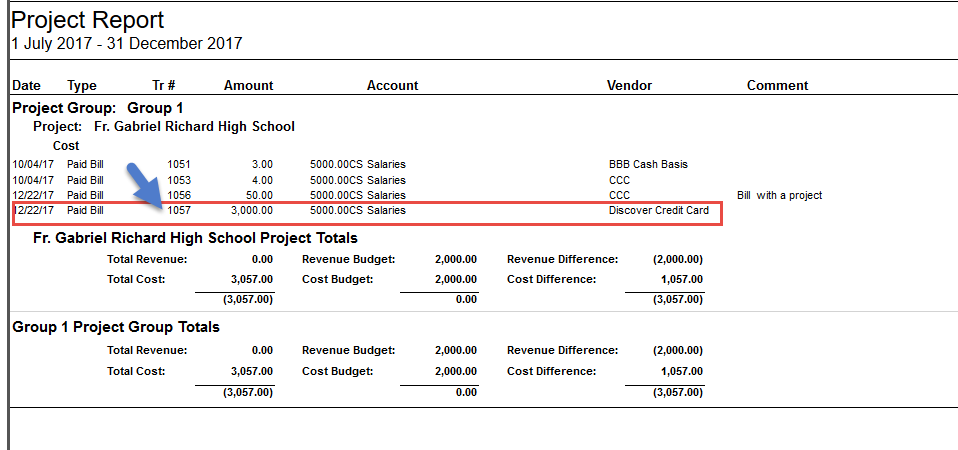
Task: Click vendor CCC in row 1053
Action: pyautogui.click(x=620, y=180)
